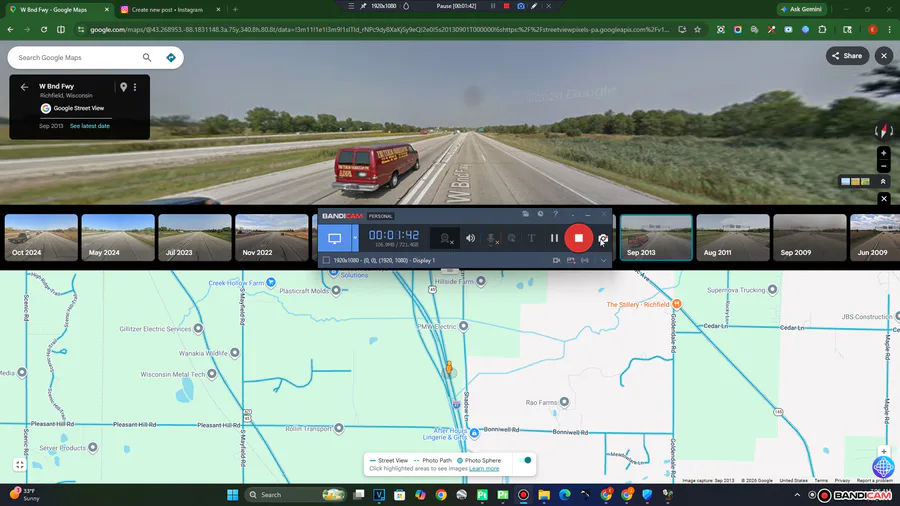Bookmark this page with star icon
This screenshot has height=506, width=900.
697,29
